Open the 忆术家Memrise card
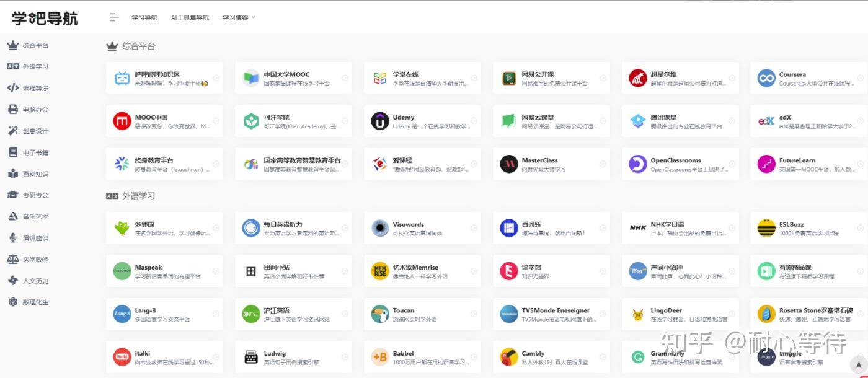 pyautogui.click(x=423, y=271)
